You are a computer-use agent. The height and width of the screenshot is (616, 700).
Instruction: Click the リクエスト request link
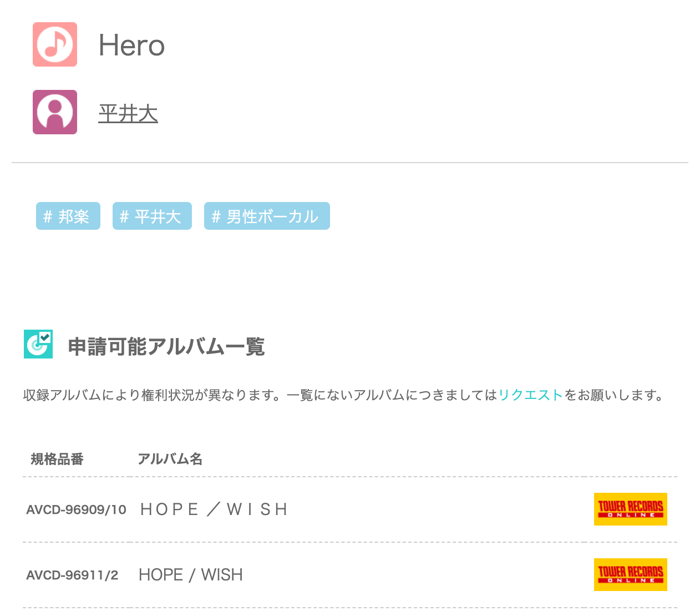tap(530, 395)
